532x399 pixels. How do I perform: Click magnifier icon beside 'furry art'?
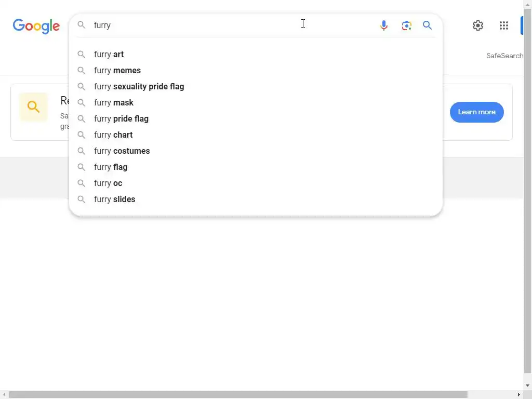click(82, 54)
